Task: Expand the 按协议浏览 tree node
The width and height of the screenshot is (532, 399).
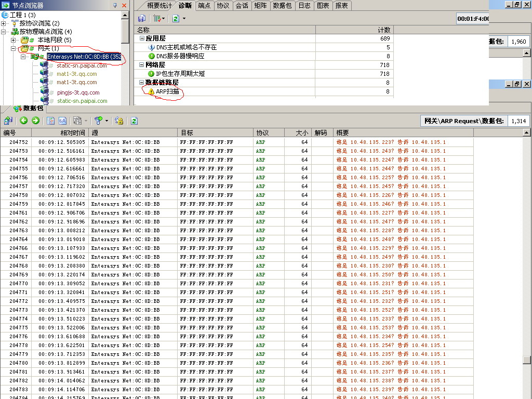Action: (x=4, y=23)
